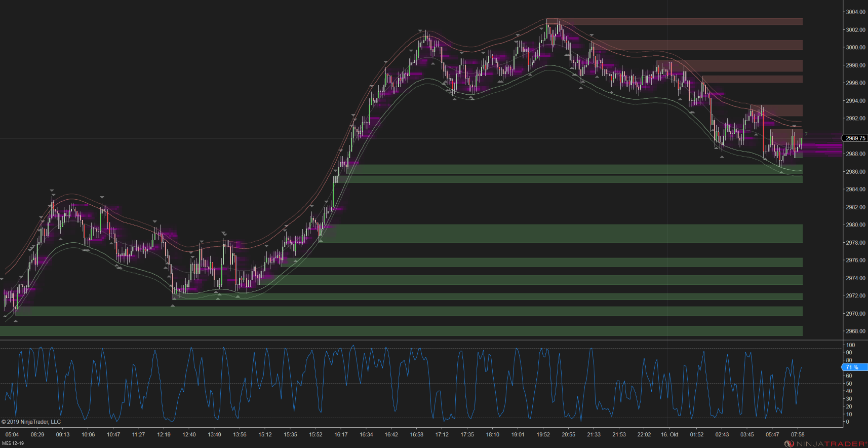This screenshot has height=448, width=868.
Task: Select the 2982.00 price axis label
Action: tap(855, 207)
